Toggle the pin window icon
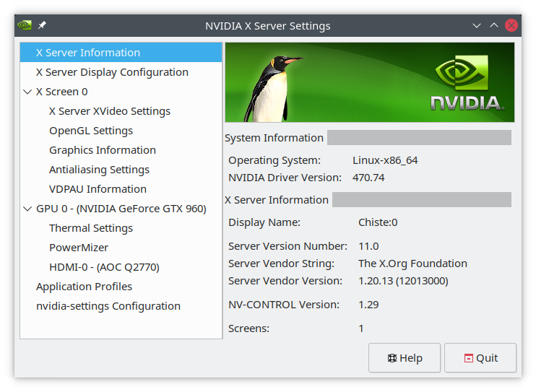Screen dimensions: 536x392 coord(42,25)
